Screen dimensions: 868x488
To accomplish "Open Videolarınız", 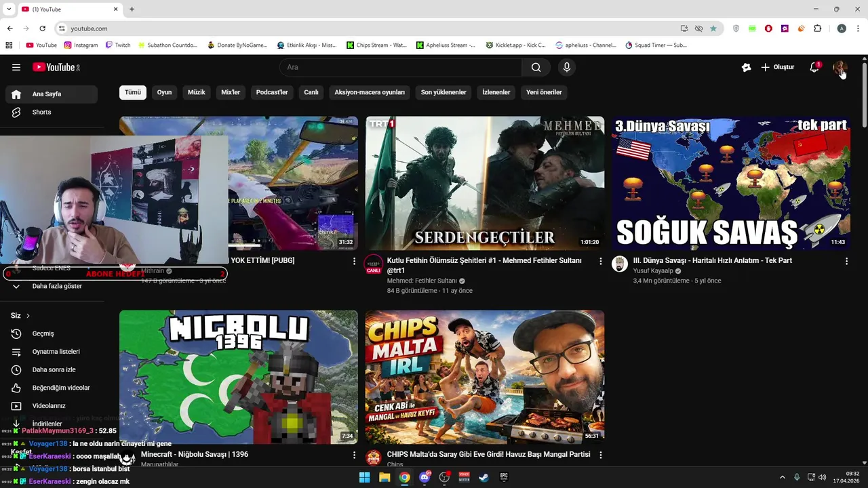I will [52, 405].
